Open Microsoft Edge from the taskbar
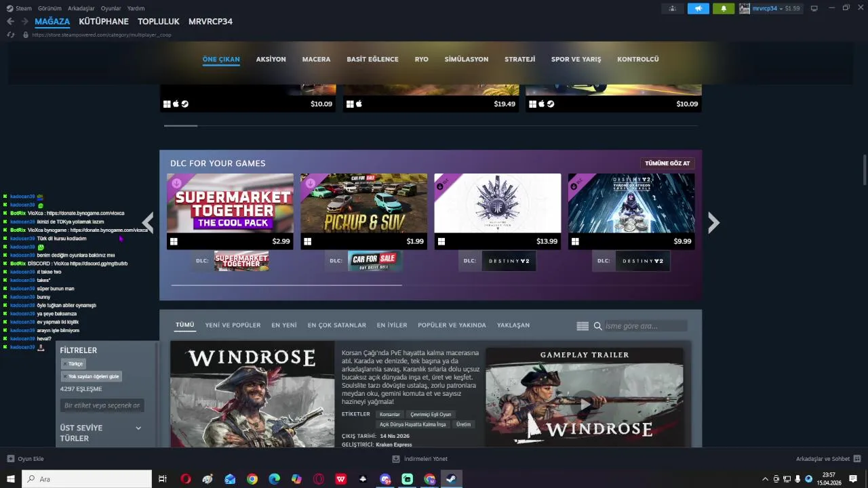 274,479
